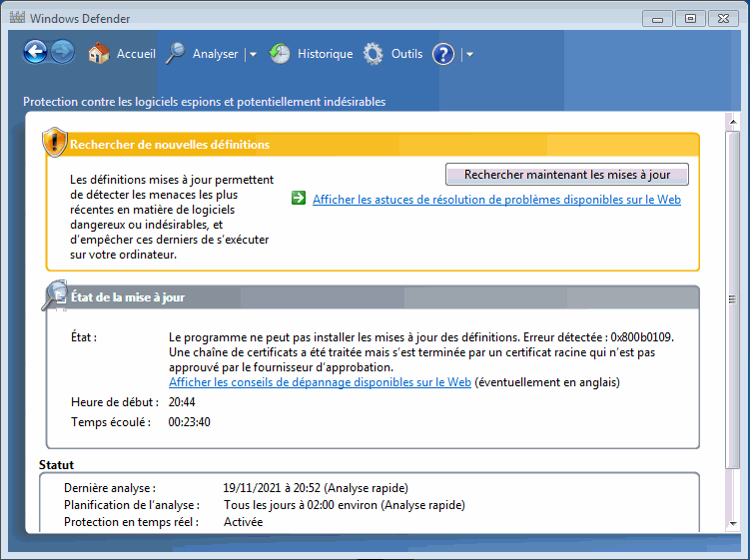Open Afficher les conseils de dépannage link

(320, 382)
